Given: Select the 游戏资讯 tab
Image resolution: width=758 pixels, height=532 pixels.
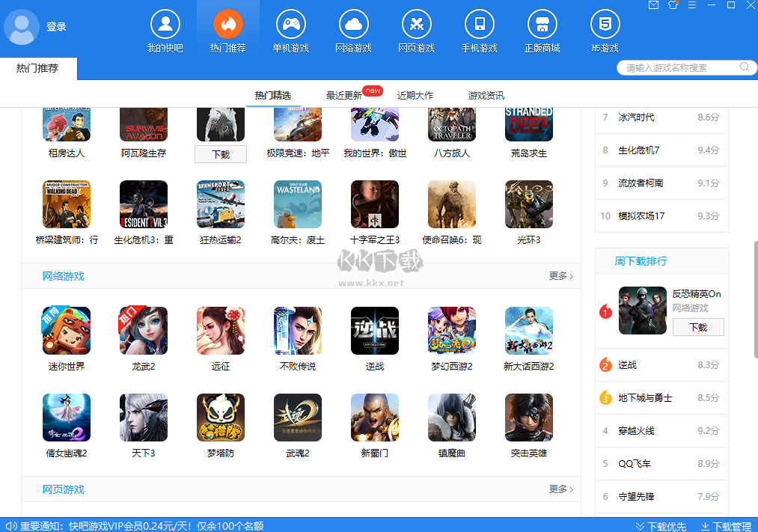Looking at the screenshot, I should click(x=486, y=95).
